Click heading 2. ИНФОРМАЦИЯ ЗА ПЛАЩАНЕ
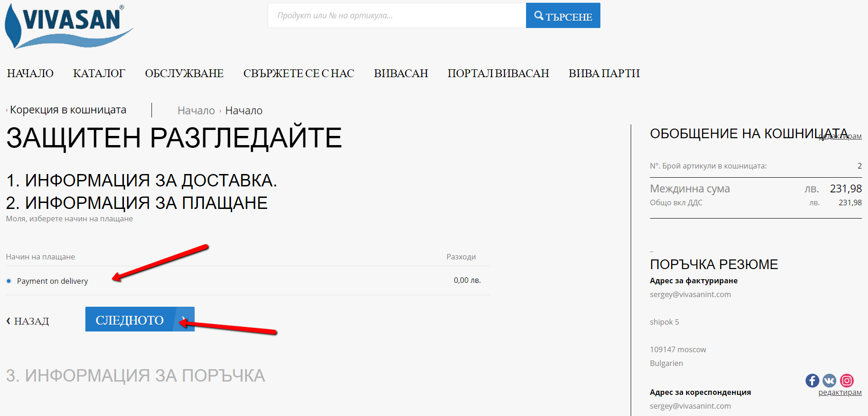 137,203
